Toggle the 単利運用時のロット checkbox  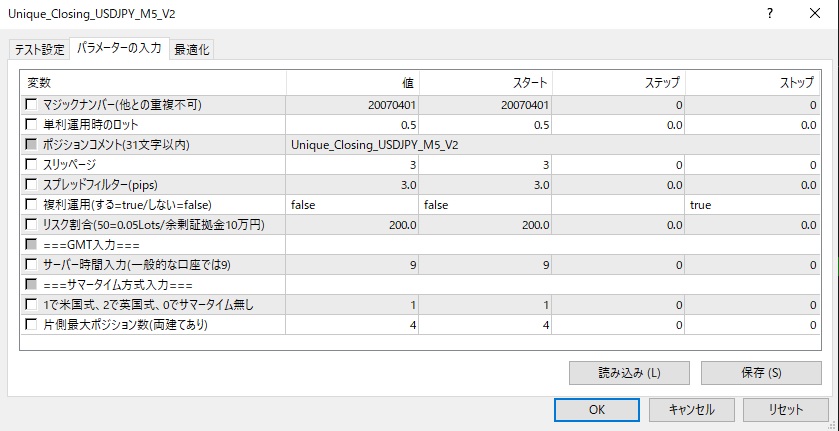(x=33, y=125)
